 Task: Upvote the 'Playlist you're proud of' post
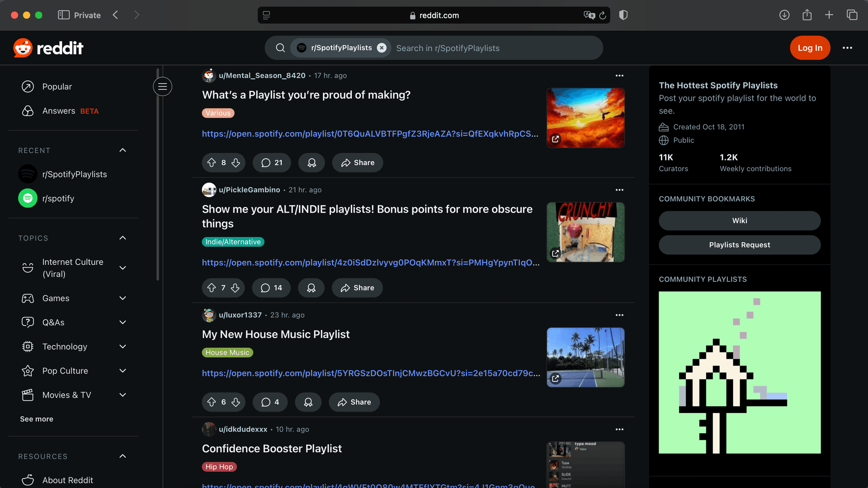tap(212, 163)
